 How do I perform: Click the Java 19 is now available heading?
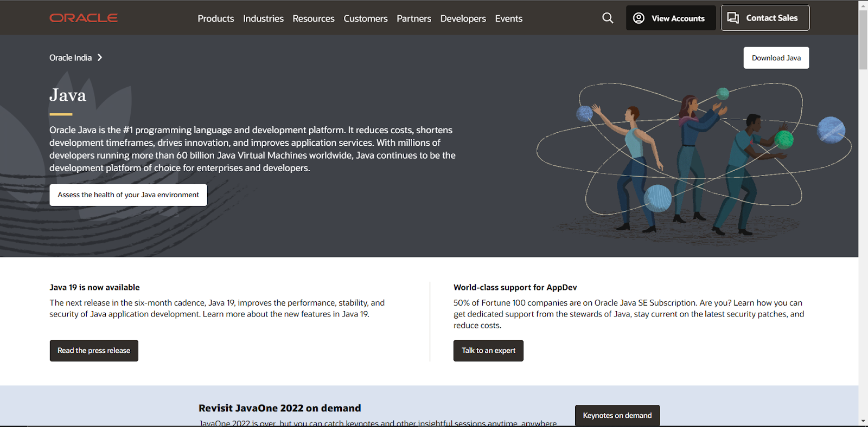coord(94,287)
